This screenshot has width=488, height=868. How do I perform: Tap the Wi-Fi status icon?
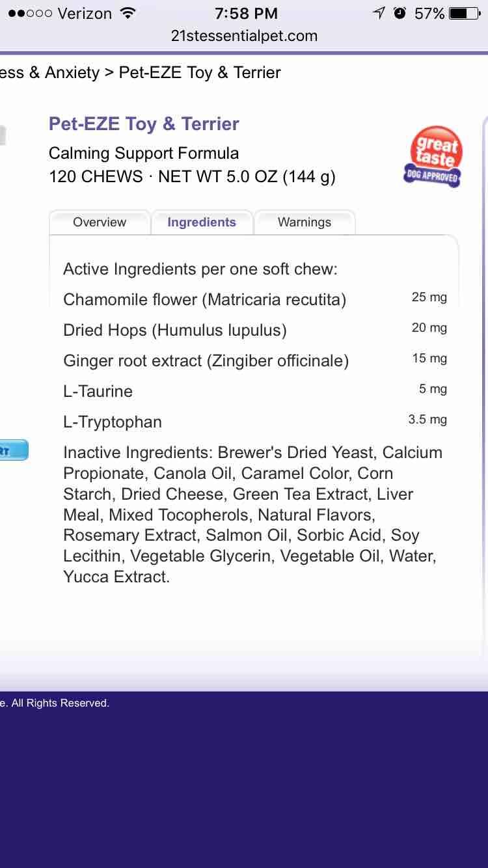click(x=128, y=13)
